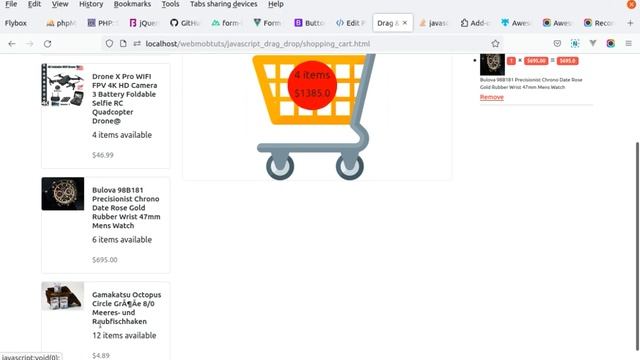Open the Tools menu
640x360 pixels.
(170, 4)
